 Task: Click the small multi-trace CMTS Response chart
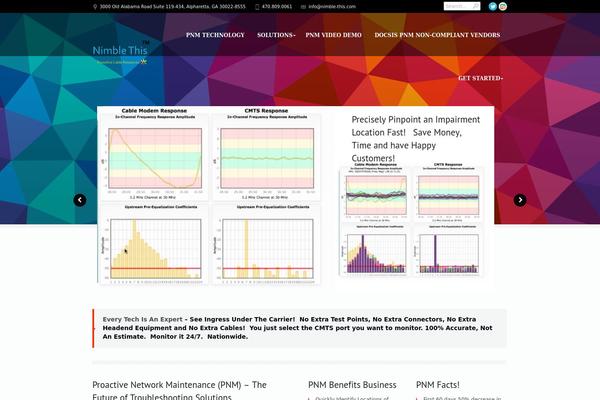tap(448, 193)
